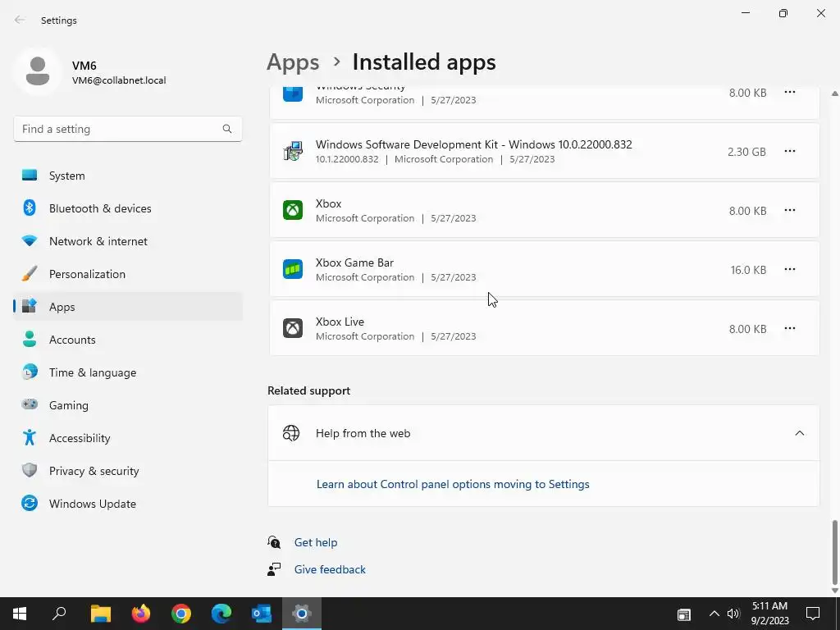Select the Xbox Game Bar app name

(354, 262)
